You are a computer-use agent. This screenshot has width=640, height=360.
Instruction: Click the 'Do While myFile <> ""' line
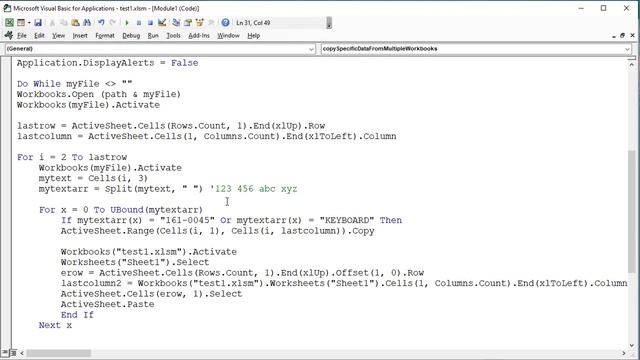coord(74,84)
